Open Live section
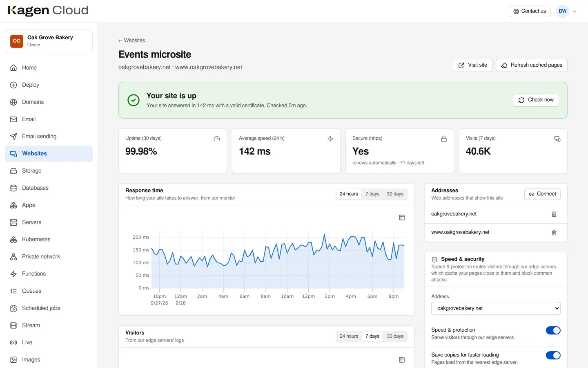The image size is (588, 368). point(49,343)
